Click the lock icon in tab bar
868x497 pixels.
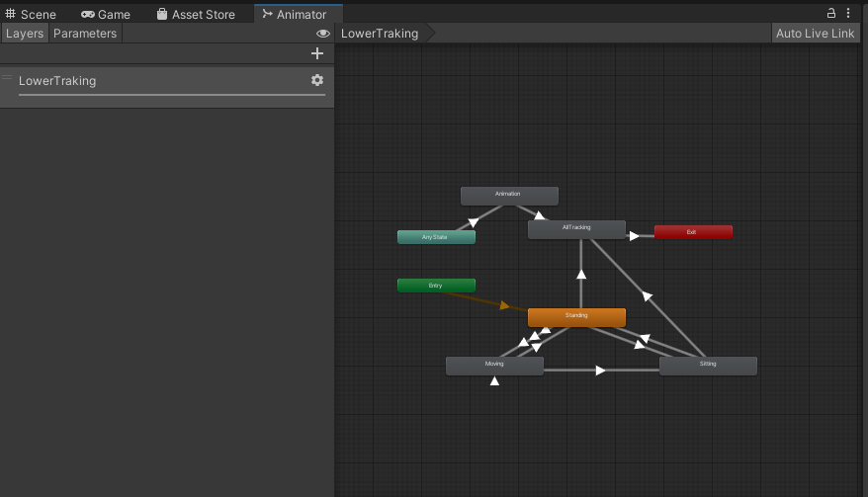pos(830,13)
